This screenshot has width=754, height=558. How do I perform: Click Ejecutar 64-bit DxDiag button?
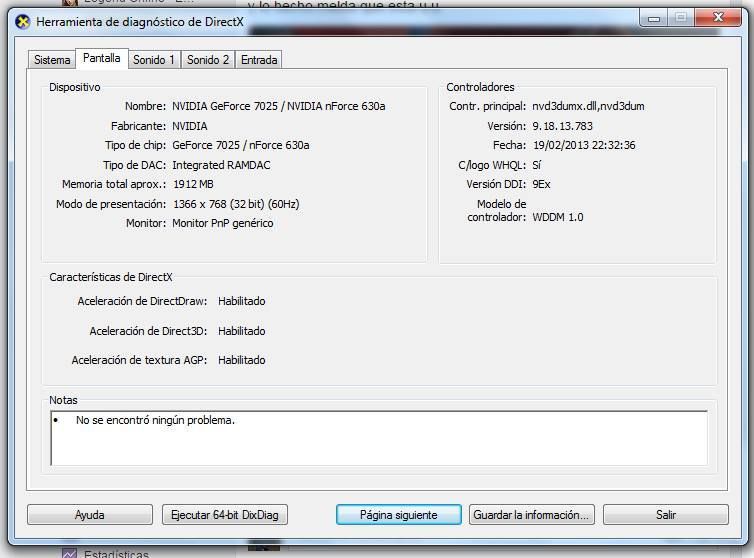tap(225, 515)
